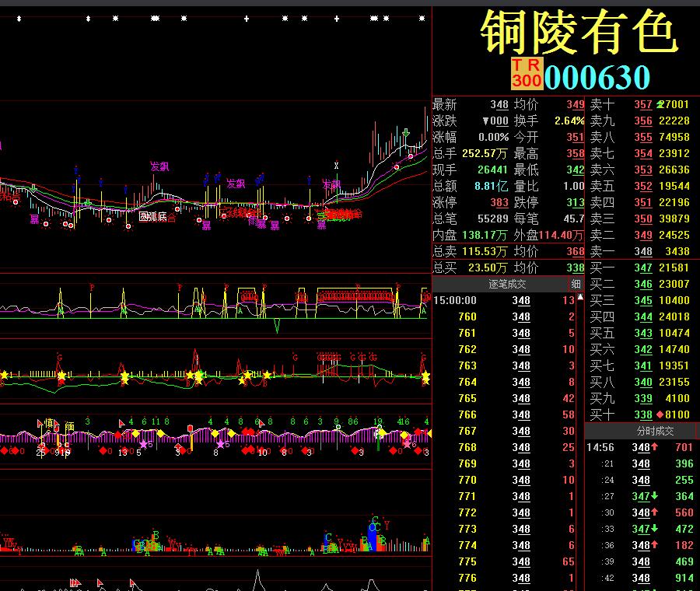Click the 量比 value 1.00
The width and height of the screenshot is (700, 591).
[574, 186]
